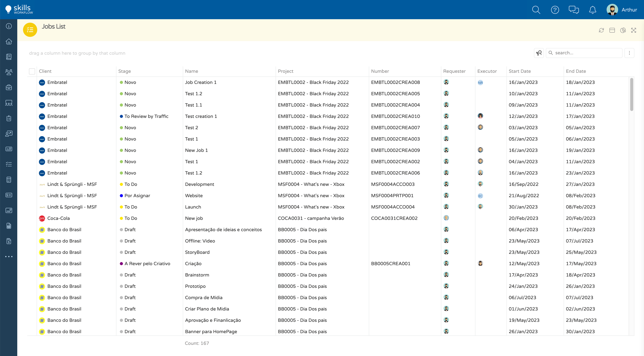This screenshot has height=356, width=644.
Task: Tick the select-all checkbox in table header
Action: point(32,71)
